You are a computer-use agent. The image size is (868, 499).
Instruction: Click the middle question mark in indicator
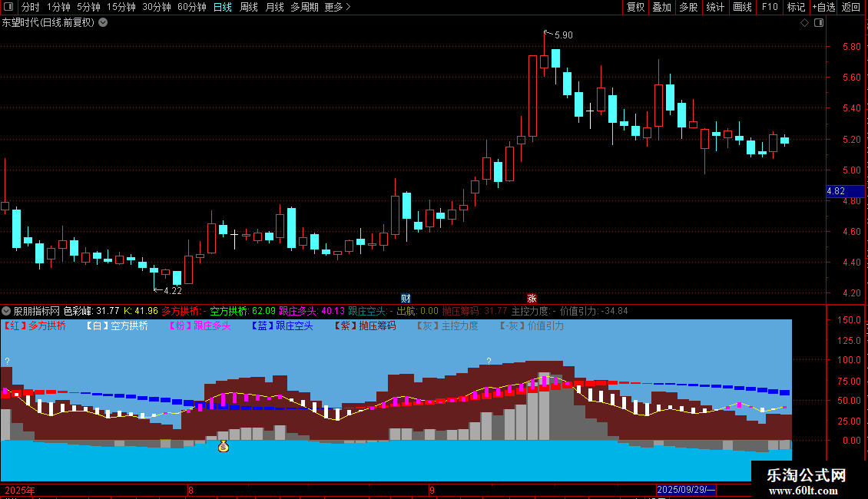[x=489, y=361]
